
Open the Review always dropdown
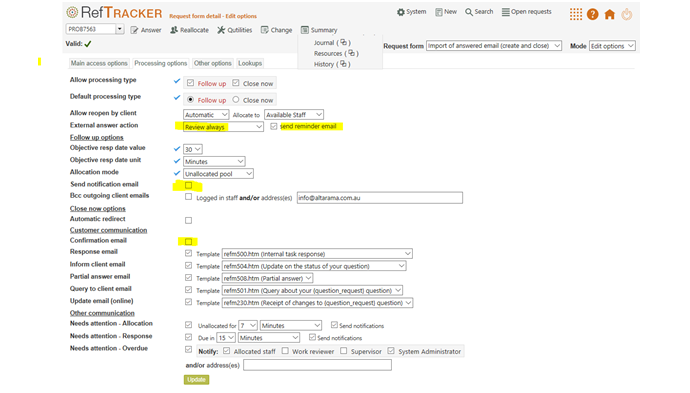(x=224, y=127)
